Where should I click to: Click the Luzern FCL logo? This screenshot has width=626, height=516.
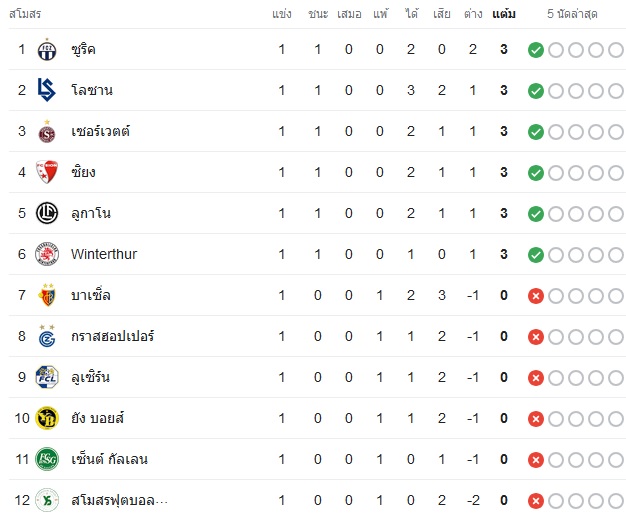(47, 377)
